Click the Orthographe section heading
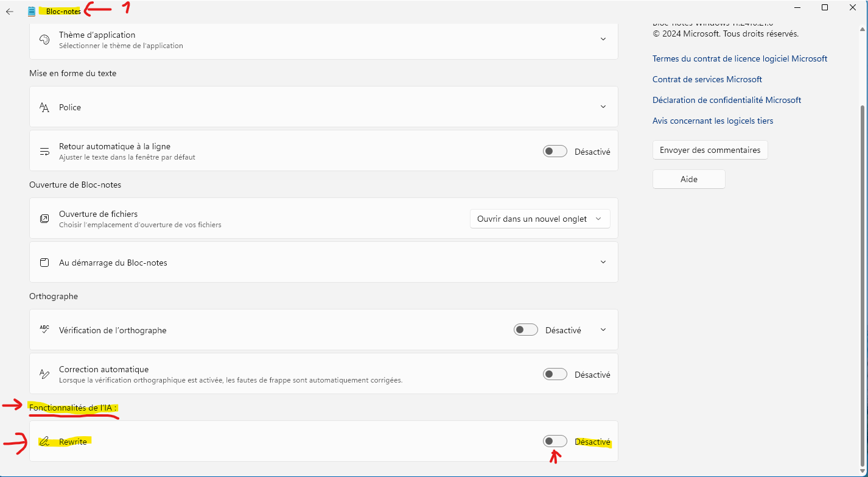The image size is (868, 477). (54, 296)
